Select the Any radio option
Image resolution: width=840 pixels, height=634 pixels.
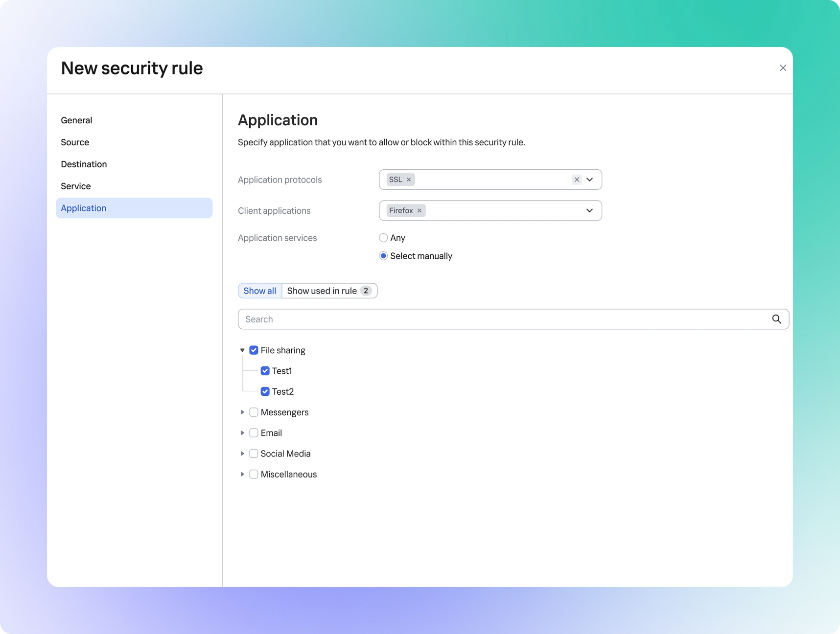[x=383, y=238]
